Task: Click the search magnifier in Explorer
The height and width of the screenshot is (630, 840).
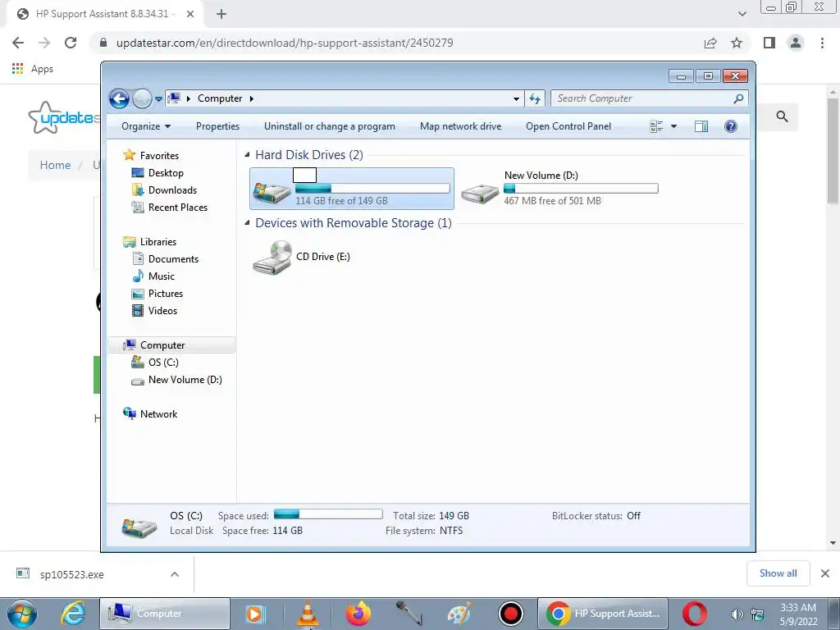Action: click(739, 98)
